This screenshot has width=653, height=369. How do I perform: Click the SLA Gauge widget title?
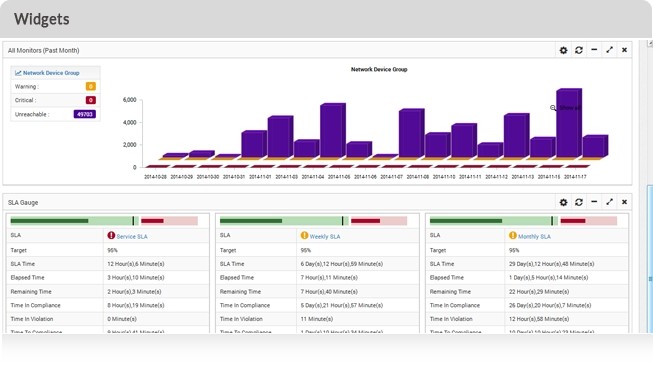click(23, 202)
